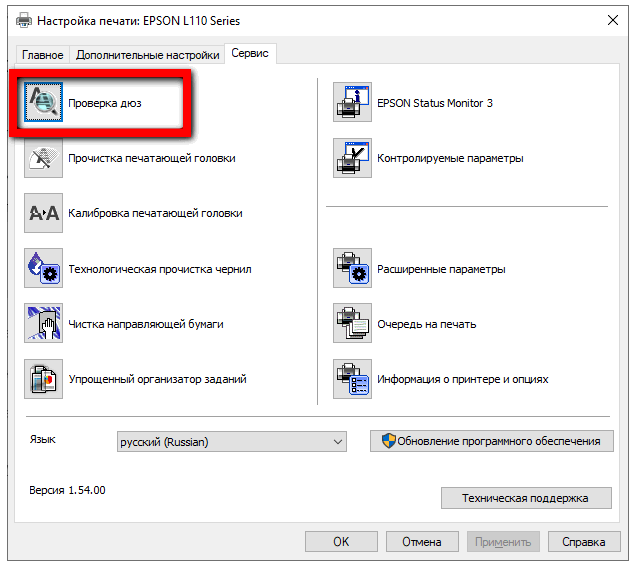Open the Дополнительные настройки tab
Image resolution: width=632 pixels, height=569 pixels.
(147, 55)
